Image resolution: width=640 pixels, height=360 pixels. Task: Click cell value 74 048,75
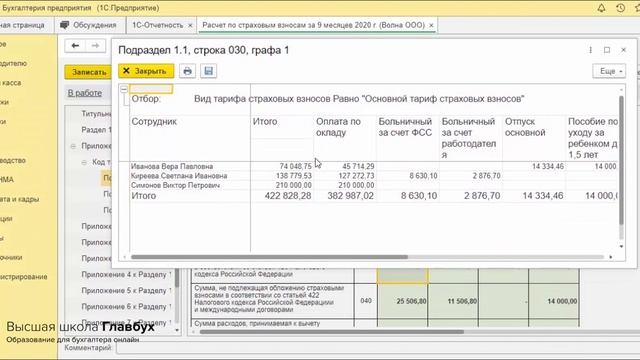[x=296, y=167]
